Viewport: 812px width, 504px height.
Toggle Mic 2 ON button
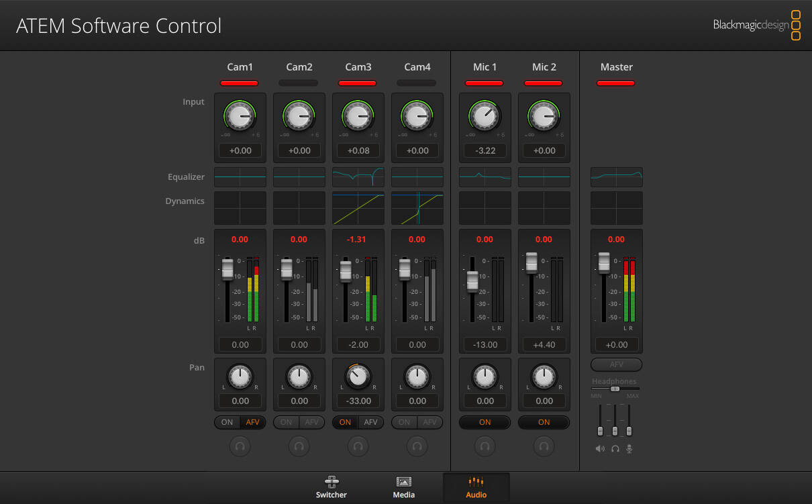[x=544, y=422]
